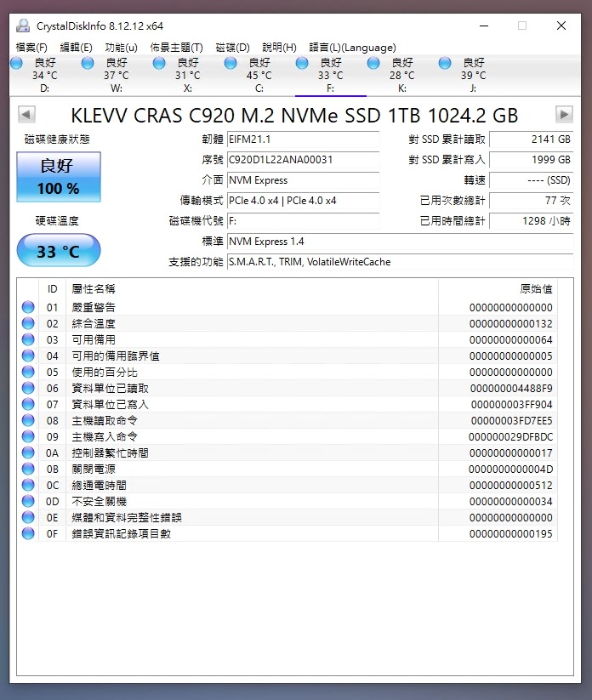592x700 pixels.
Task: Click the ID column header
Action: [52, 289]
